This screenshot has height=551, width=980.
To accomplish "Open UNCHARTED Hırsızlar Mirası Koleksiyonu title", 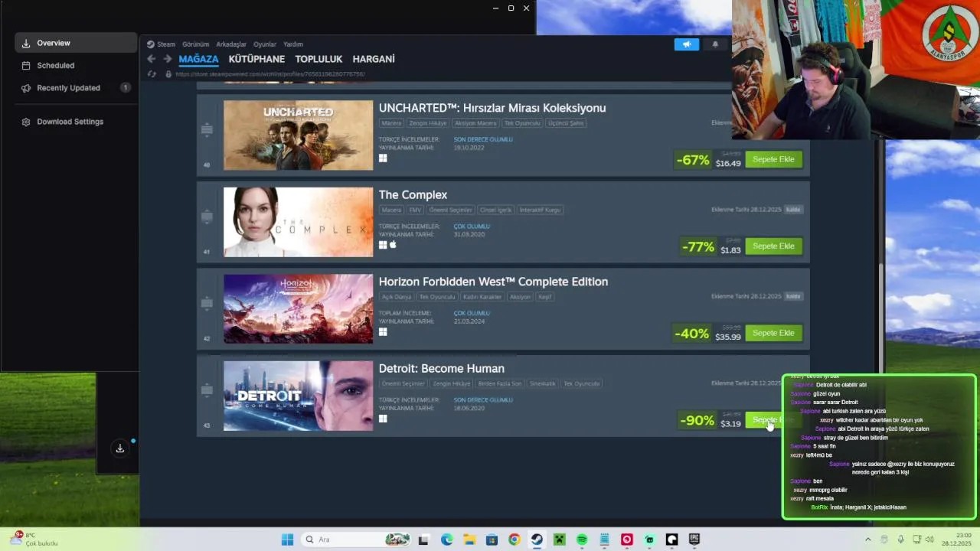I will point(492,108).
